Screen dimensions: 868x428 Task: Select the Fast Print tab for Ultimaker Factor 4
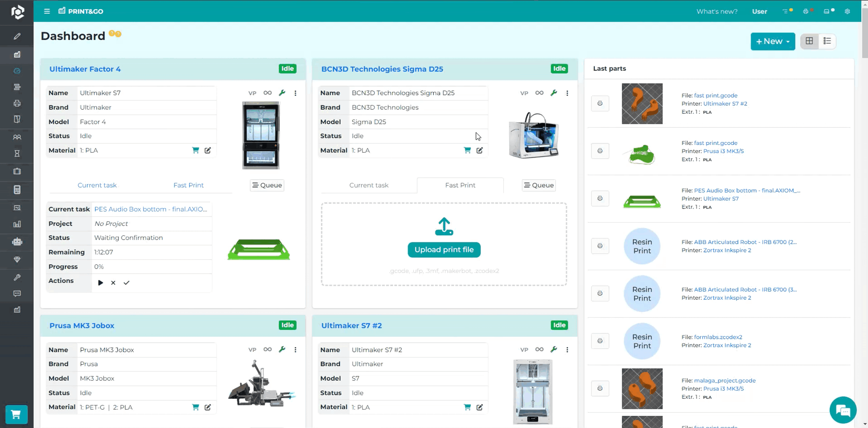click(x=188, y=185)
